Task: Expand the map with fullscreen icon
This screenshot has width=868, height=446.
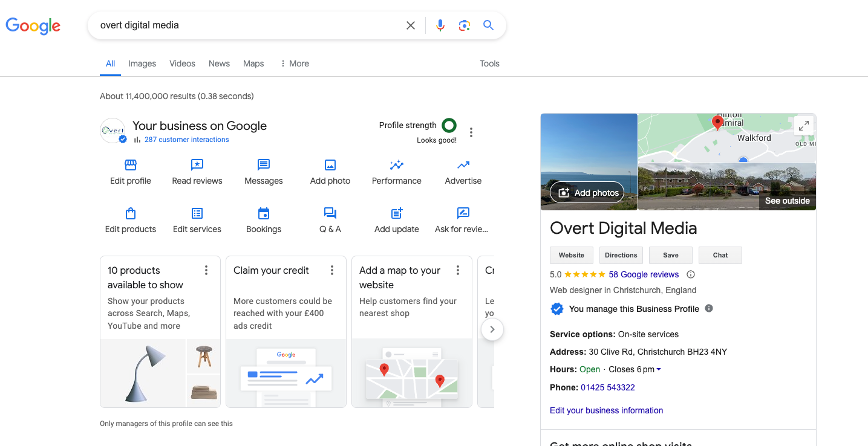Action: tap(803, 126)
